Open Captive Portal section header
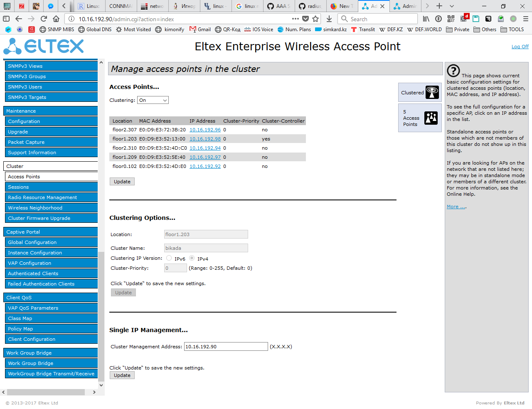Image resolution: width=532 pixels, height=409 pixels. coord(51,232)
